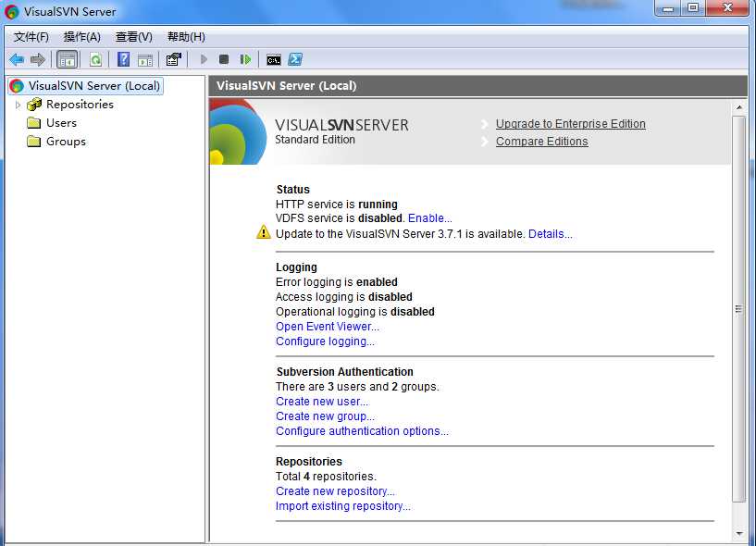Open the server Properties toolbar icon
The width and height of the screenshot is (756, 546).
pos(174,60)
